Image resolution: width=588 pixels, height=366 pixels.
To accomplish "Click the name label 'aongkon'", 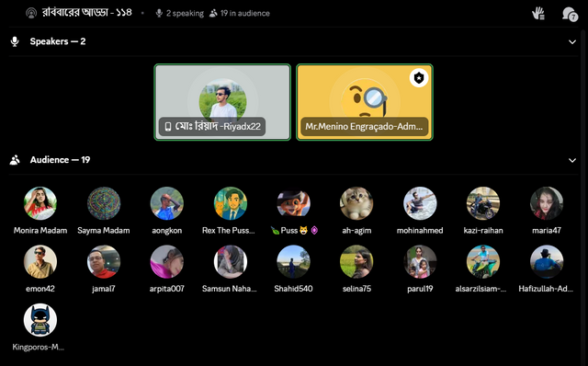I will [x=167, y=231].
